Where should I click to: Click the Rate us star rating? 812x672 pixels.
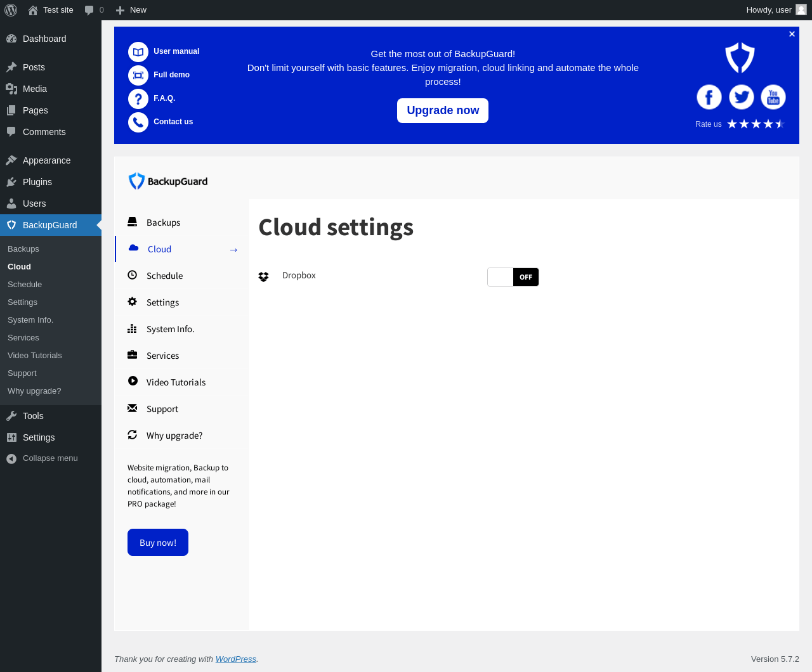click(756, 124)
